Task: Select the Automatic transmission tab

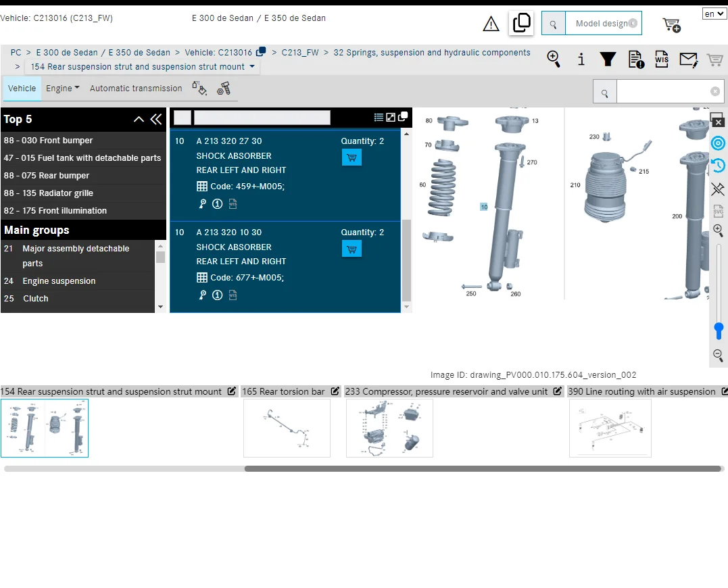Action: click(136, 88)
